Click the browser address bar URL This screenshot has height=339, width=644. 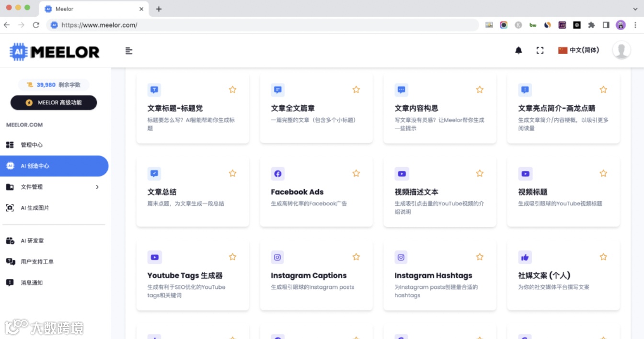[99, 25]
